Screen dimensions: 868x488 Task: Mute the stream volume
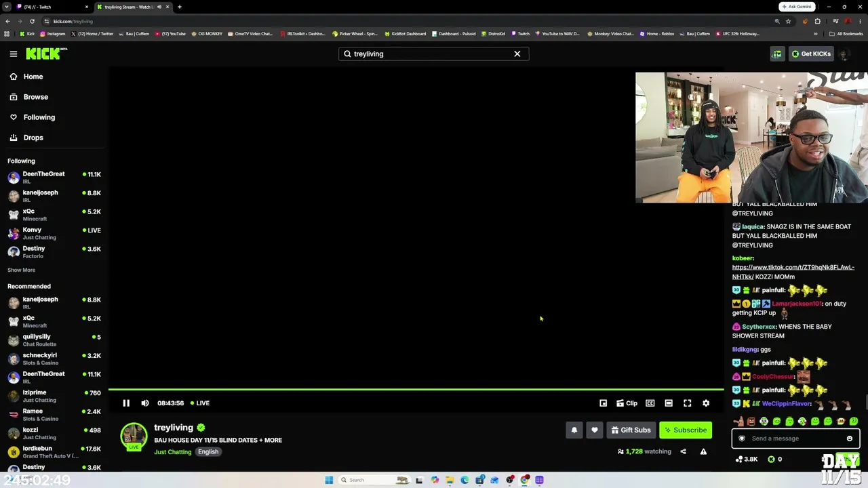tap(145, 403)
